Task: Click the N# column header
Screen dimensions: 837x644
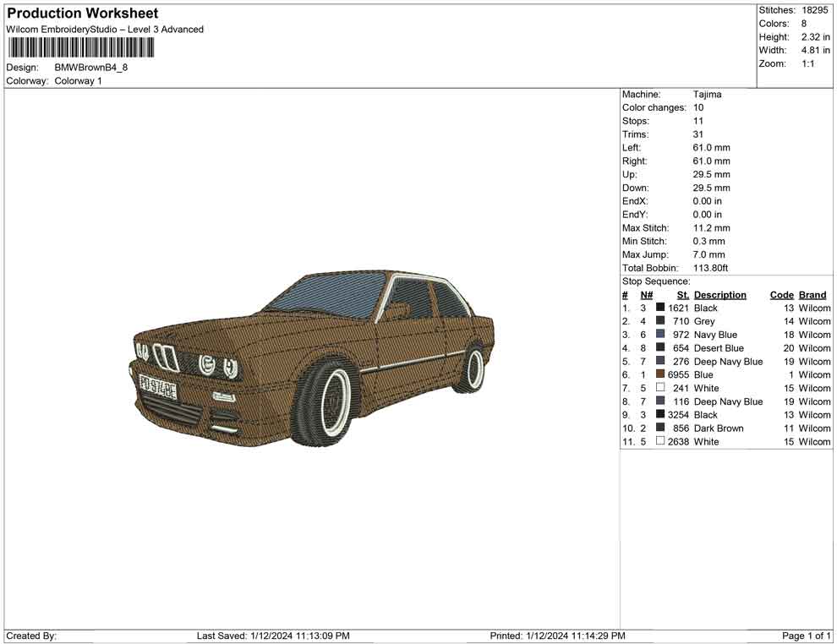Action: click(647, 295)
